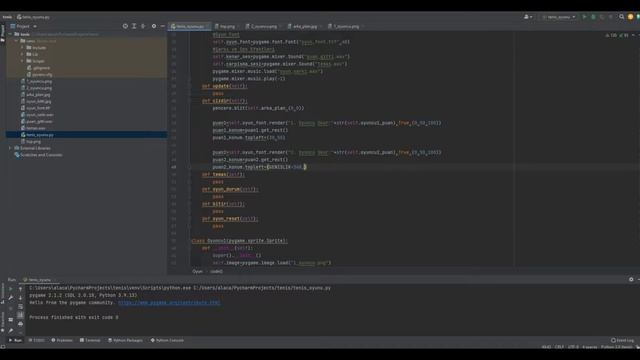The height and width of the screenshot is (360, 640).
Task: Toggle soft-wrap icon in Run console
Action: click(x=20, y=307)
